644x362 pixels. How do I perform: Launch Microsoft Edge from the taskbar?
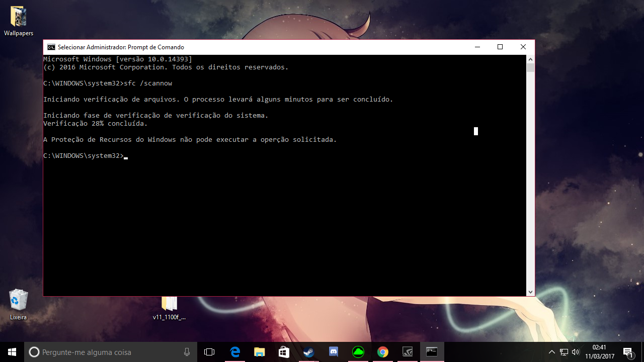[x=235, y=352]
